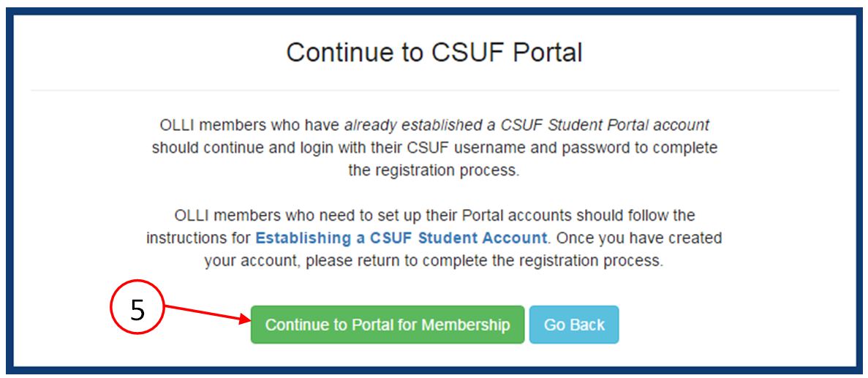Viewport: 868px width, 378px height.
Task: Click the words instructions for before the blue link
Action: click(198, 238)
